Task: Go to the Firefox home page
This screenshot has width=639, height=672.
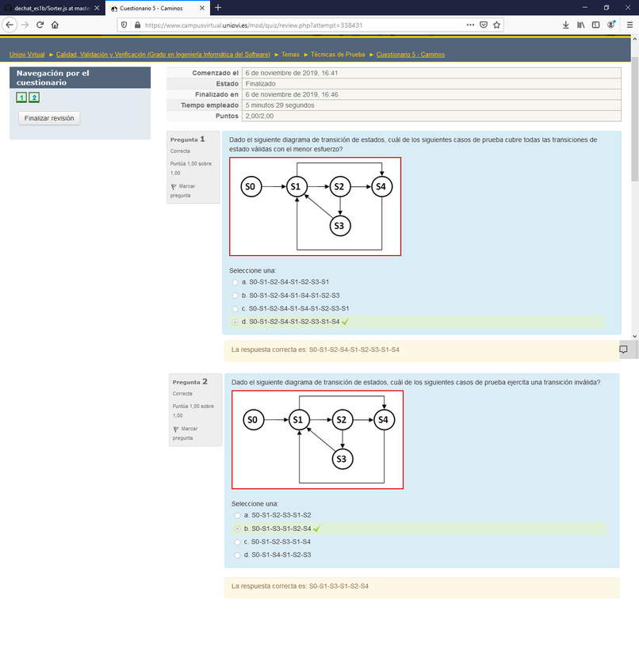Action: pyautogui.click(x=54, y=25)
